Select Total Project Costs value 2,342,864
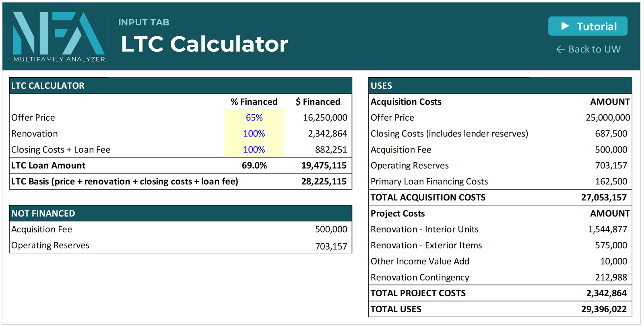This screenshot has width=644, height=326. pyautogui.click(x=606, y=293)
